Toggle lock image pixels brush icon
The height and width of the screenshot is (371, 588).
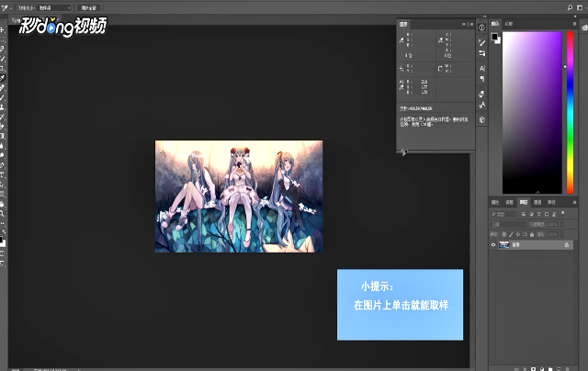point(511,234)
